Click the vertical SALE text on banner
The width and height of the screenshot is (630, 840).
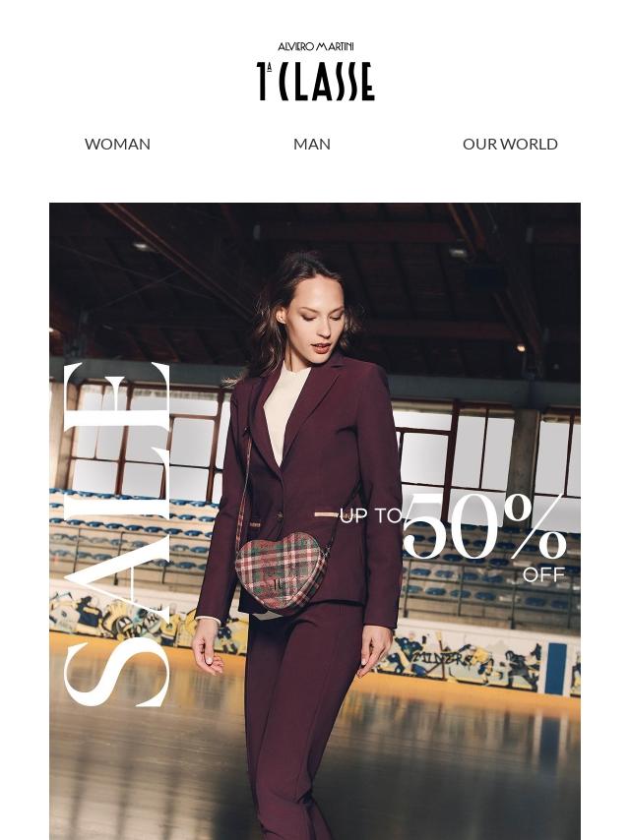tap(116, 534)
